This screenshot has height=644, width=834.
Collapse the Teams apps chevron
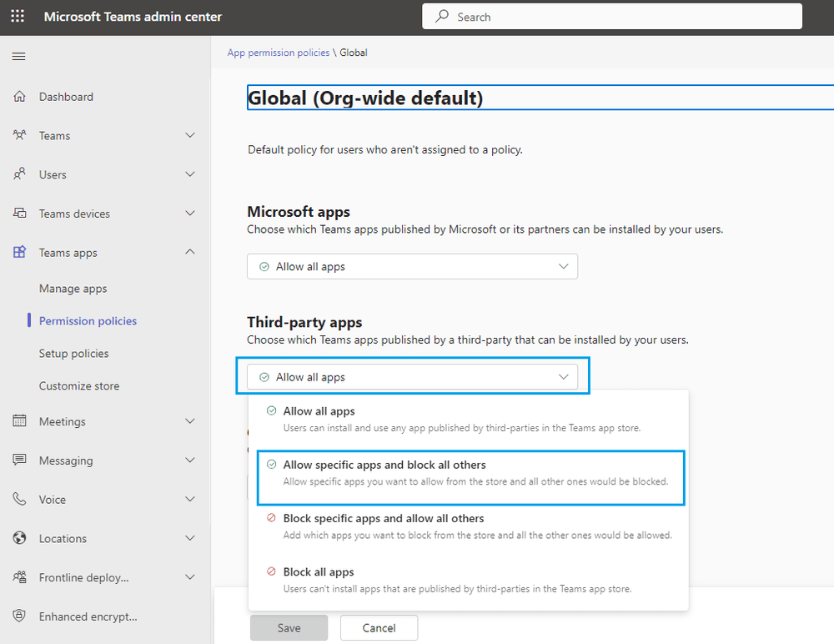(190, 252)
